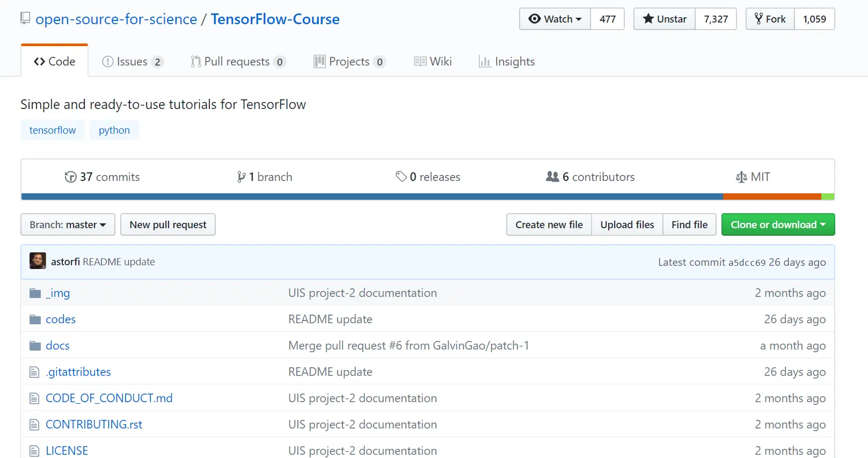View the 477 watchers count
868x458 pixels.
point(608,19)
